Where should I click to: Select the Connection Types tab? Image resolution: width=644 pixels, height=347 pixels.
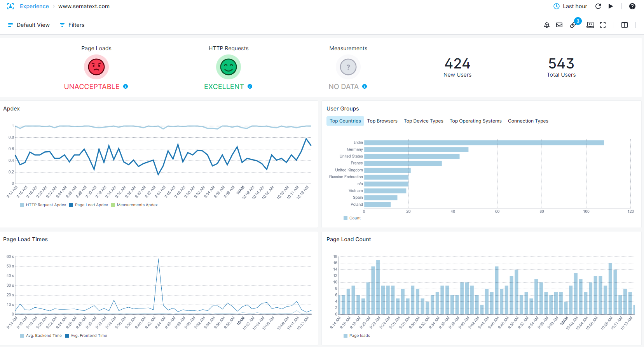pos(528,121)
